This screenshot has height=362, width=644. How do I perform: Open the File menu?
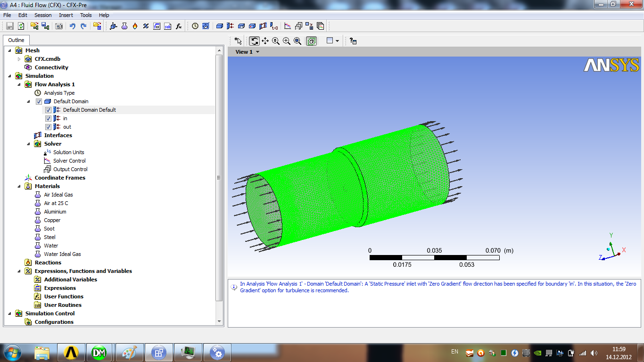7,15
